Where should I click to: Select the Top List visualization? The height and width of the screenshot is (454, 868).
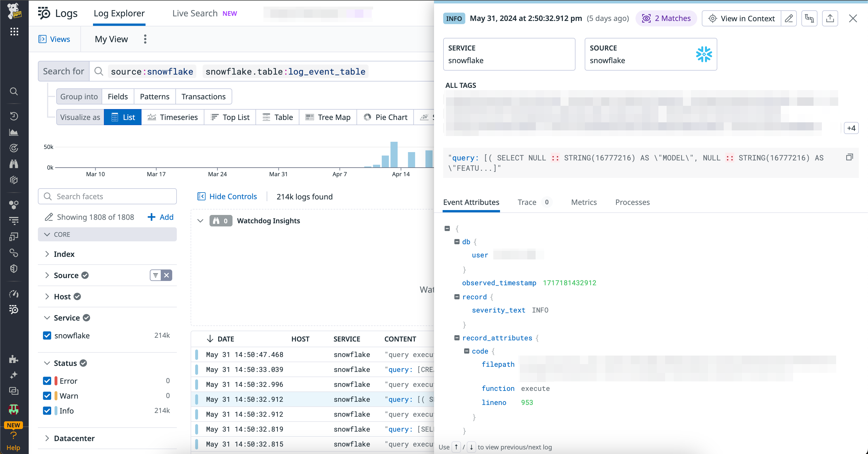coord(230,117)
